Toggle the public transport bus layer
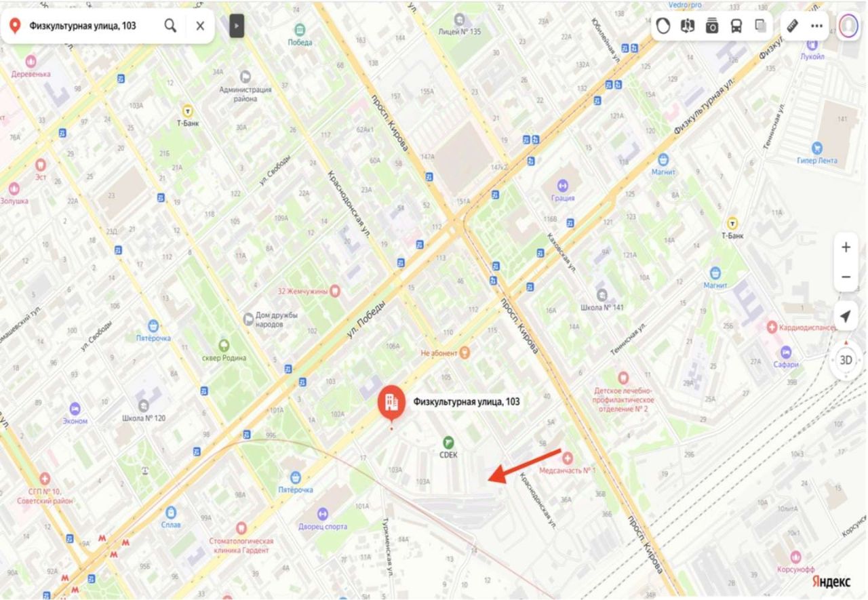Viewport: 868px width, 600px height. (x=736, y=26)
